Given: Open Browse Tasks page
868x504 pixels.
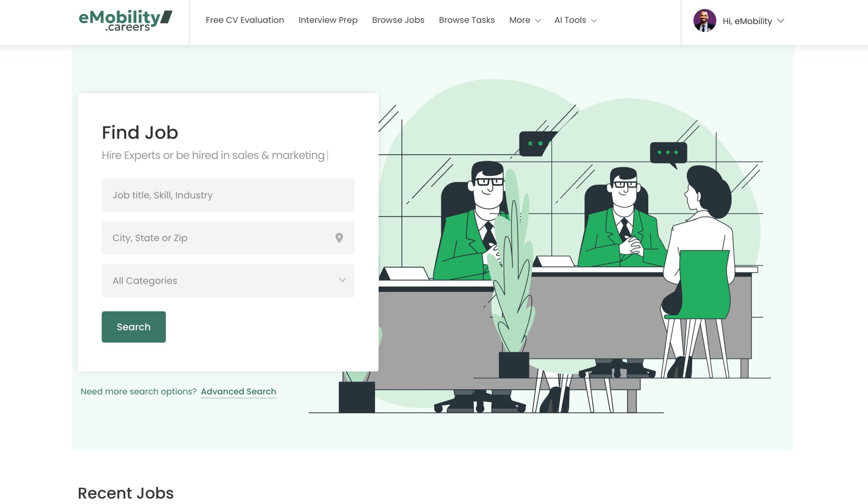Looking at the screenshot, I should point(466,20).
